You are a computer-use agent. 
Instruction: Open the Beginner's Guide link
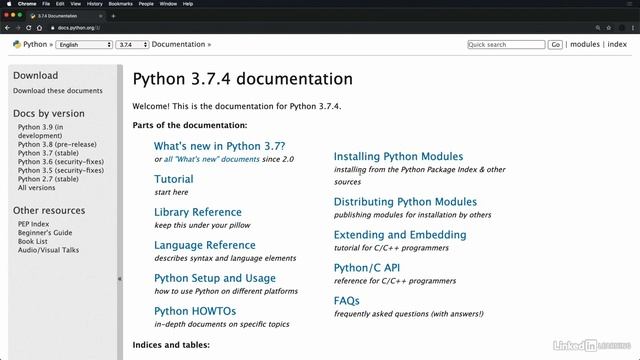(x=45, y=232)
